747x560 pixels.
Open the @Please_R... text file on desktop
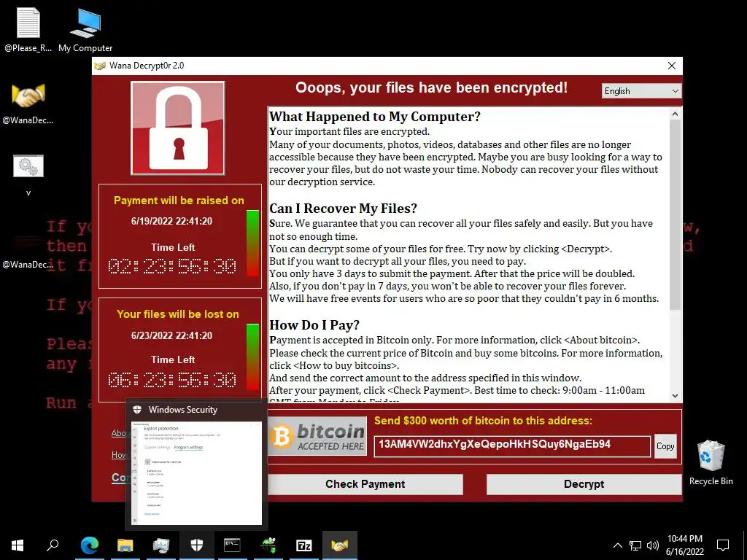coord(28,30)
